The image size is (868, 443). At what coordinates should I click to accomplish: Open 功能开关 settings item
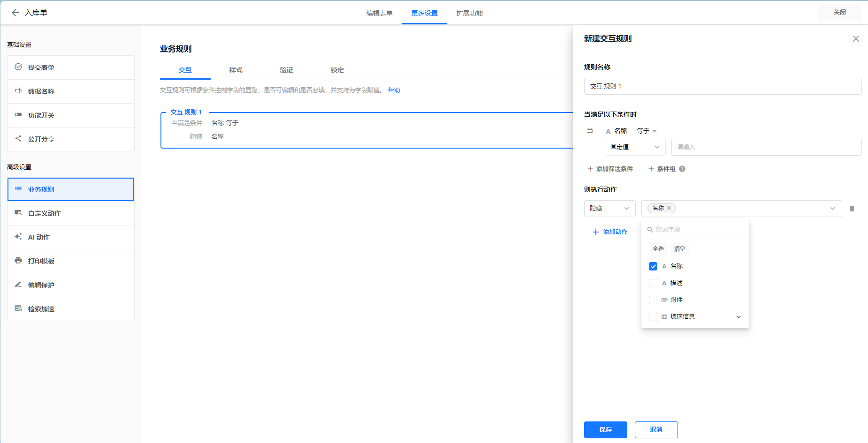[x=71, y=115]
